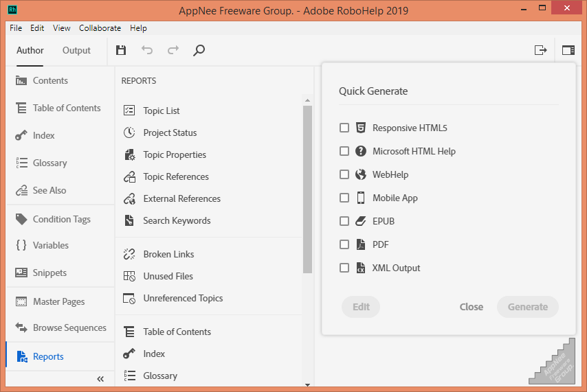Switch to the Author tab
Screen dimensions: 587x392
click(x=30, y=50)
